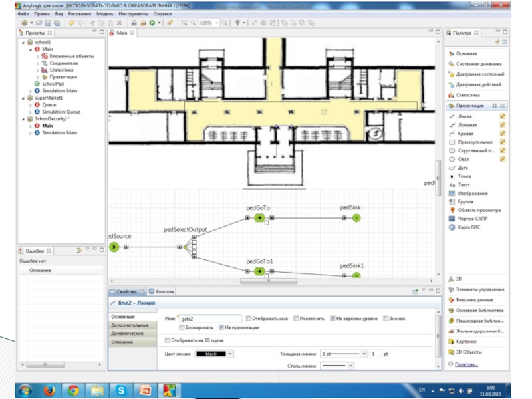This screenshot has width=532, height=399.
Task: Select the Точка point tool
Action: click(x=464, y=176)
